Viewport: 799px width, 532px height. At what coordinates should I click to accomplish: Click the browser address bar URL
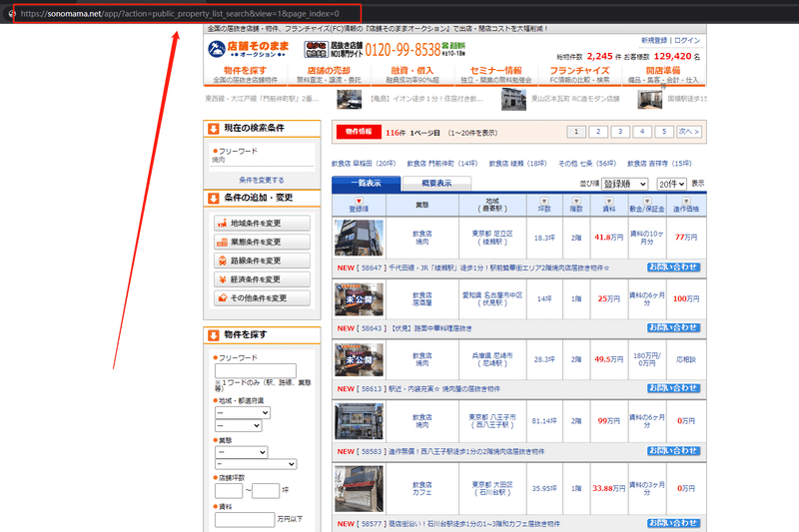180,14
